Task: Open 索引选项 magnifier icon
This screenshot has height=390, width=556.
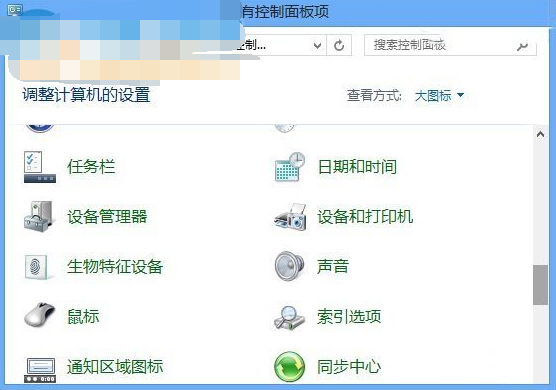Action: pyautogui.click(x=290, y=318)
